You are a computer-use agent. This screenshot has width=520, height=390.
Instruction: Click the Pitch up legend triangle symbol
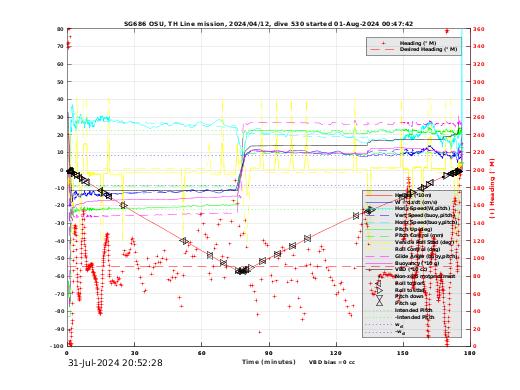point(379,303)
